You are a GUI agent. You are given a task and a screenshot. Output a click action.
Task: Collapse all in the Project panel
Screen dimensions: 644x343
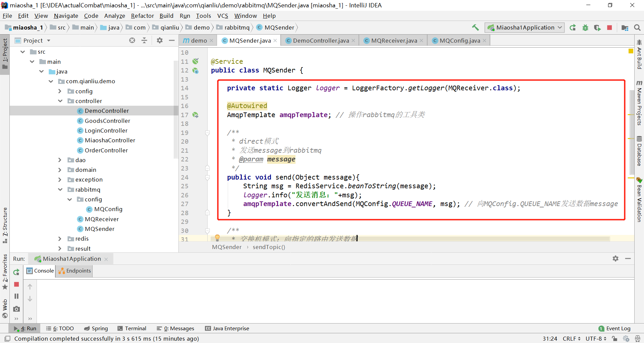point(144,40)
